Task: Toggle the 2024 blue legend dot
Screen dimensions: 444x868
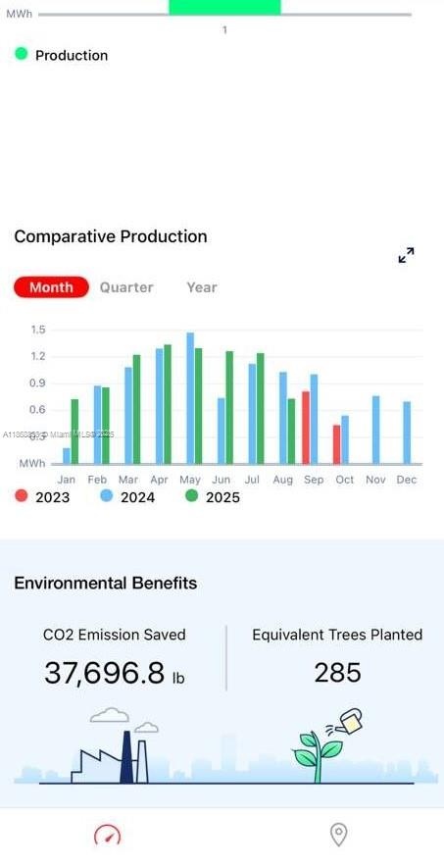Action: click(x=106, y=496)
